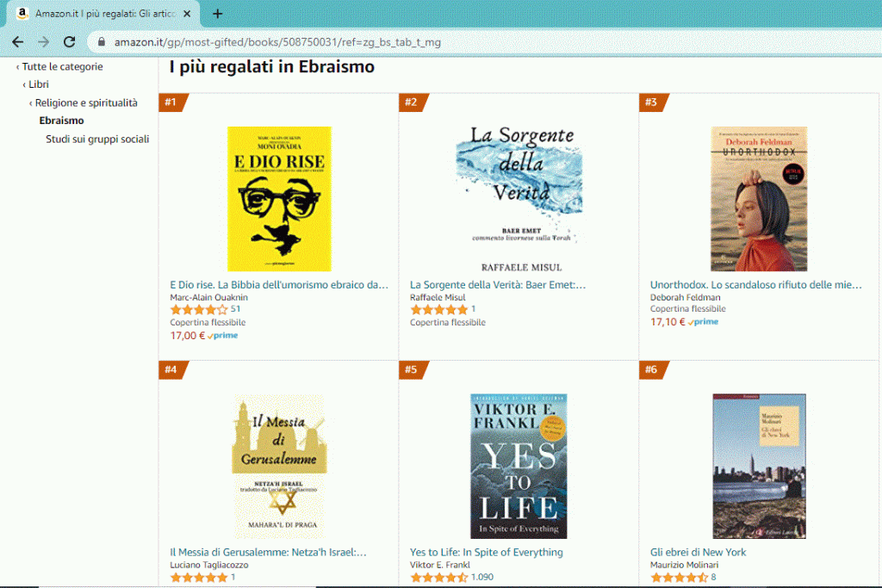Open a new browser tab

click(x=217, y=14)
